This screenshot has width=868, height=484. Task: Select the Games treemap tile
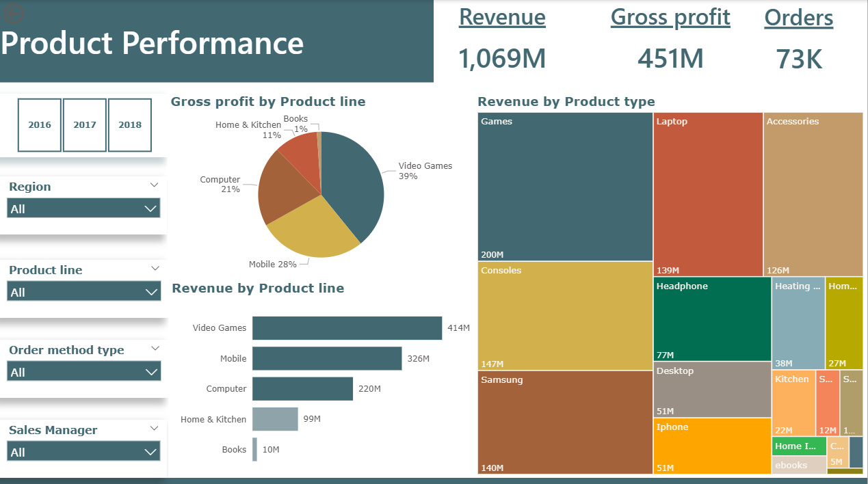click(565, 187)
